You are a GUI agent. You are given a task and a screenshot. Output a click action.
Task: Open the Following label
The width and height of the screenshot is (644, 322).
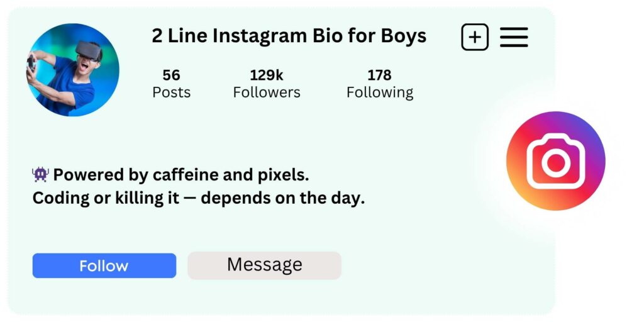tap(380, 92)
